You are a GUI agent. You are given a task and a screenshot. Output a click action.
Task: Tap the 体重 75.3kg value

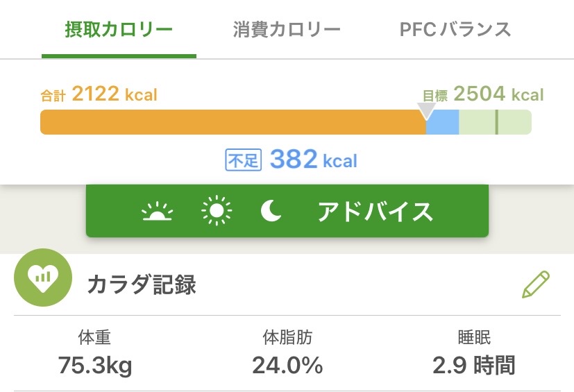[94, 366]
